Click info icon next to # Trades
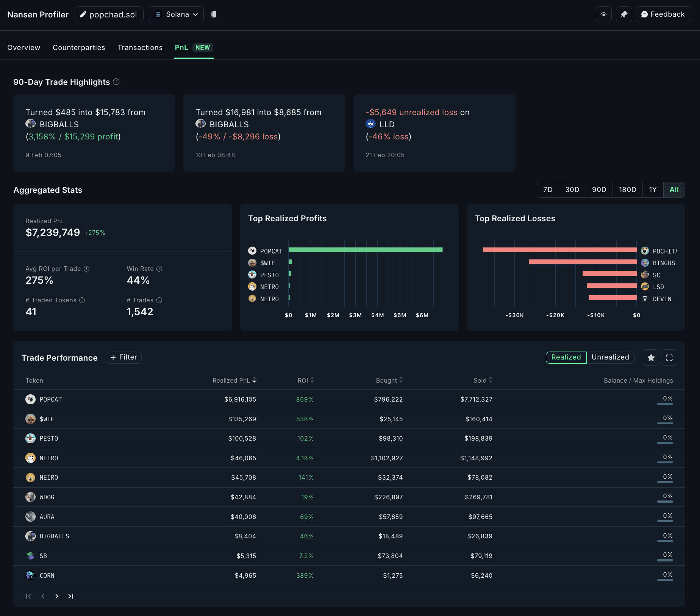The width and height of the screenshot is (700, 616). coord(159,300)
